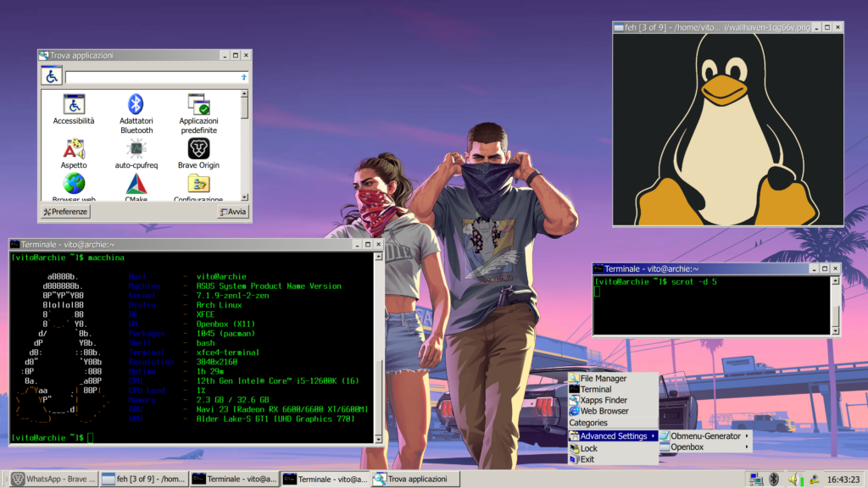Expand the Advanced Settings submenu
The image size is (868, 488).
coord(614,436)
